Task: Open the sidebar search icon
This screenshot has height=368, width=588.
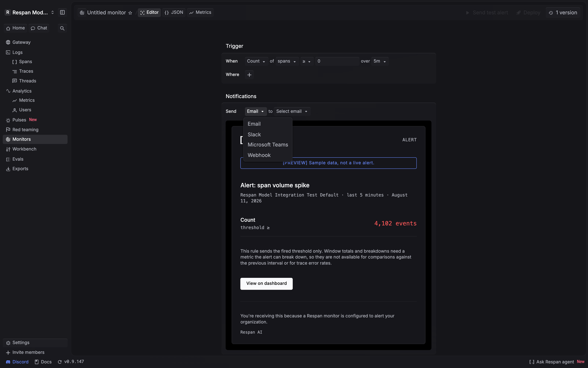Action: point(62,28)
